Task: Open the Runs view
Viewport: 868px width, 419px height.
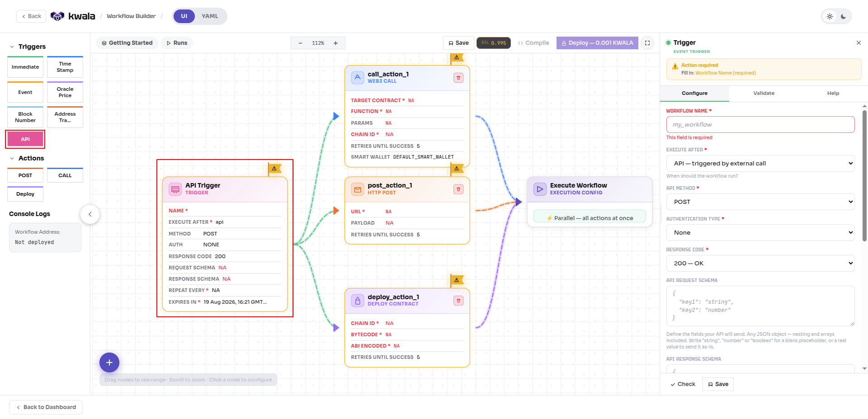Action: pos(177,43)
